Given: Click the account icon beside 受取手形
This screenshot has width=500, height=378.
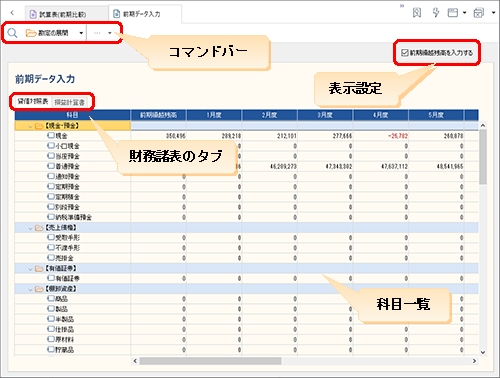Looking at the screenshot, I should click(x=51, y=237).
